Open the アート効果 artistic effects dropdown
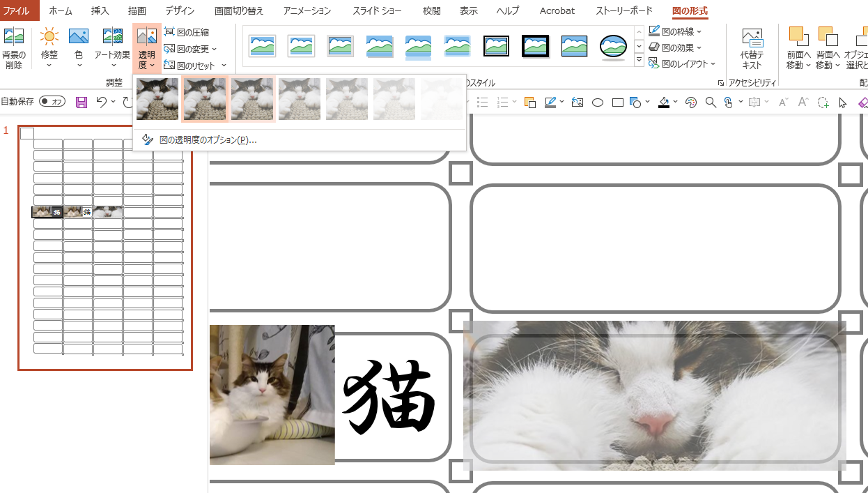This screenshot has height=493, width=868. (112, 49)
